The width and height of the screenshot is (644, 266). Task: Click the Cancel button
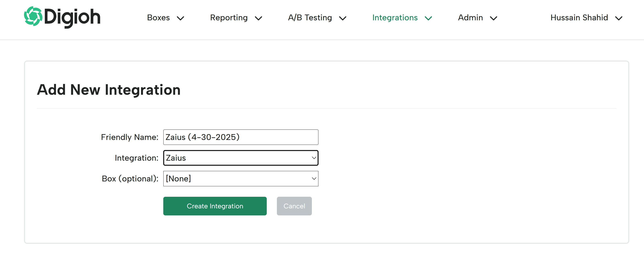click(294, 206)
